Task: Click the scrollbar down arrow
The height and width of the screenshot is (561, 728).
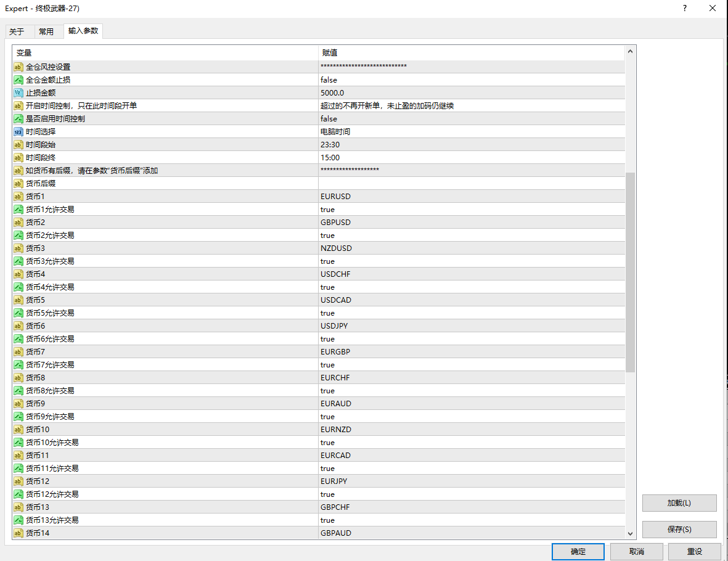Action: (x=630, y=534)
